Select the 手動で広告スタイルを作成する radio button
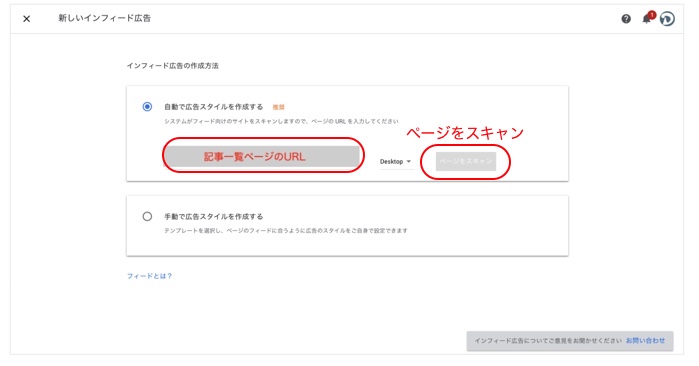 coord(147,217)
